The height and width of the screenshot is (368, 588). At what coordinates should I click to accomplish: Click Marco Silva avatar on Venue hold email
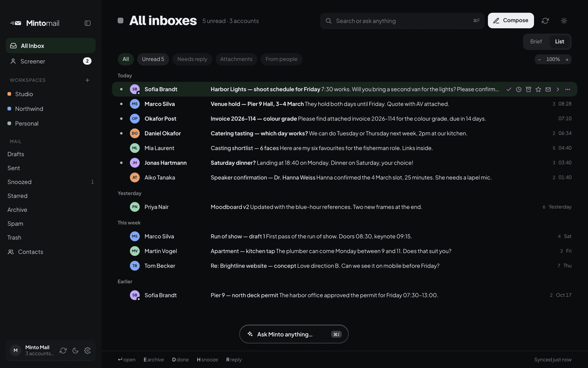click(135, 104)
